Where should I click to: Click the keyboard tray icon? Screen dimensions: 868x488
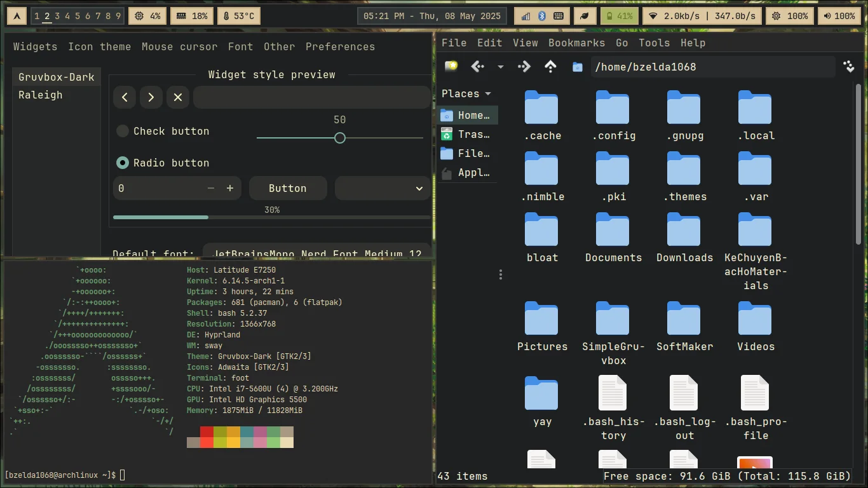(558, 16)
